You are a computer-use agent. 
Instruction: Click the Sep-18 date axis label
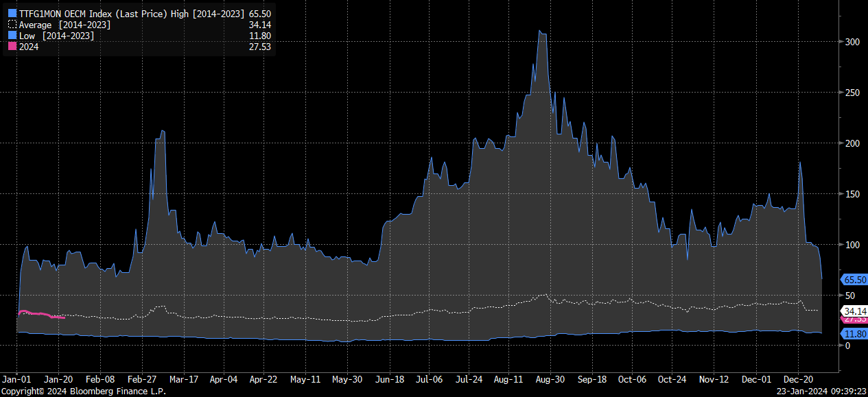point(592,378)
